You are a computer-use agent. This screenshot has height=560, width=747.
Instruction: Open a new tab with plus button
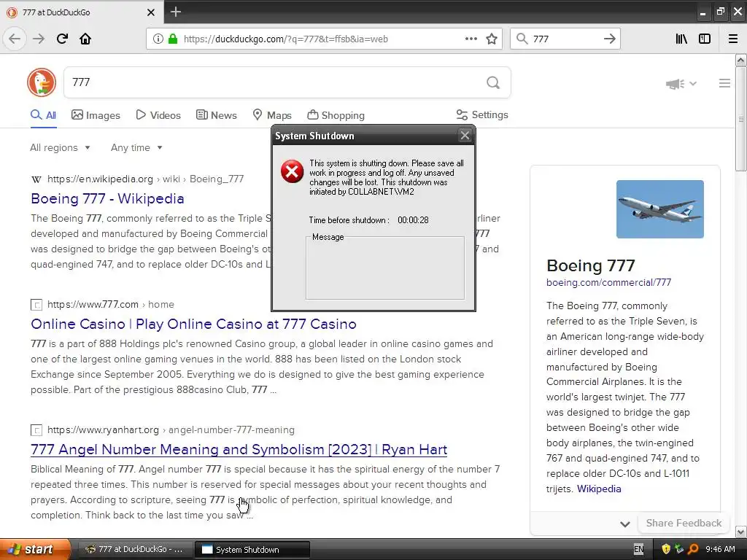[x=176, y=12]
